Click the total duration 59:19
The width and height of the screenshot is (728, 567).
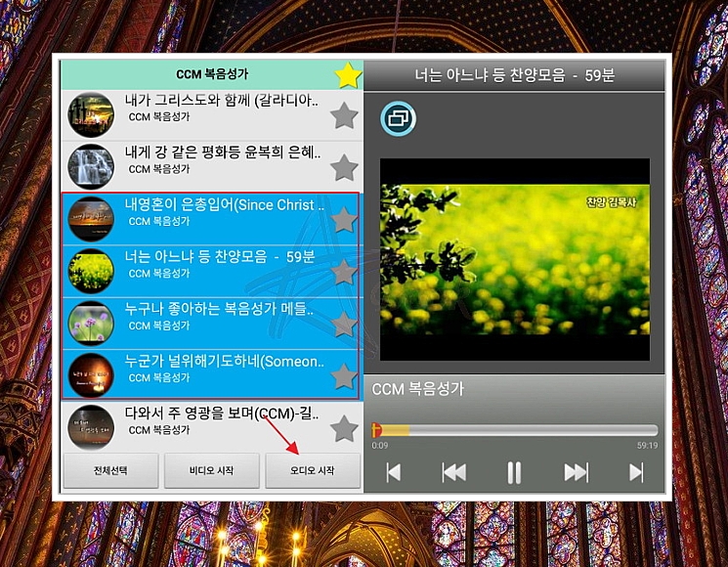click(x=647, y=446)
